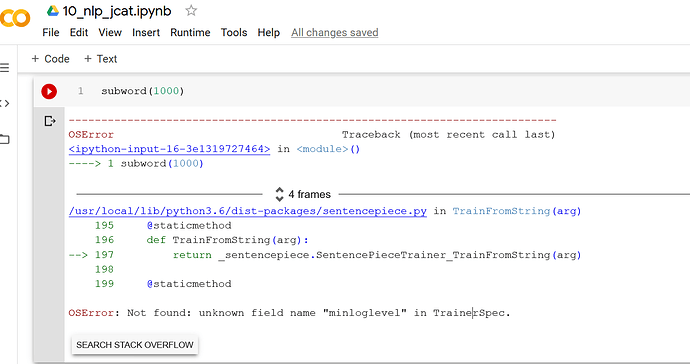This screenshot has height=364, width=690.
Task: Open code snippets sidebar icon
Action: (x=4, y=103)
